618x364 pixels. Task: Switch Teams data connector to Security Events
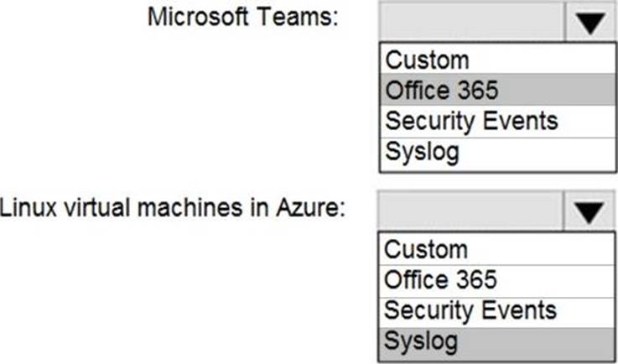click(498, 122)
